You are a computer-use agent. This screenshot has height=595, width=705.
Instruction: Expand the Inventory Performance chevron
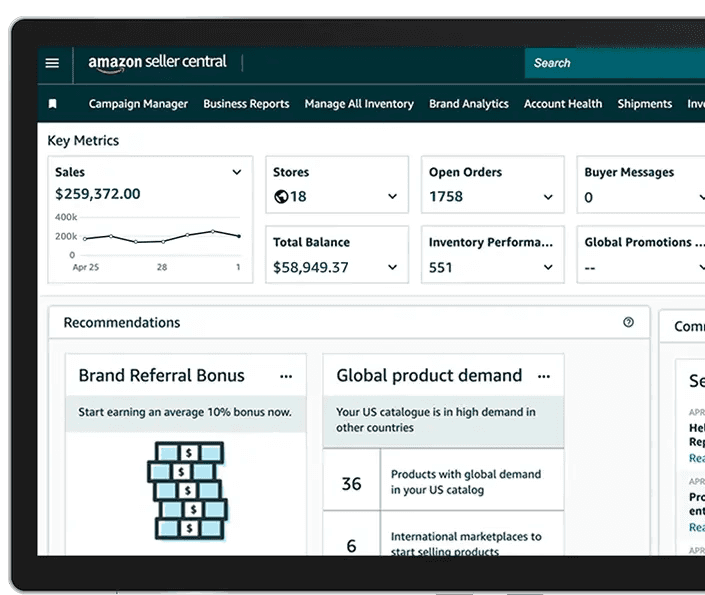click(x=548, y=267)
